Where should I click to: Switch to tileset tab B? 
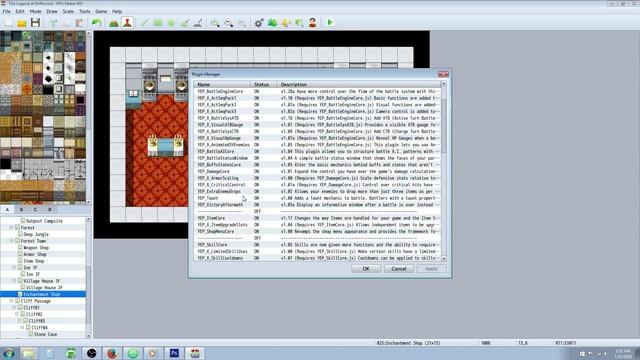[x=22, y=209]
